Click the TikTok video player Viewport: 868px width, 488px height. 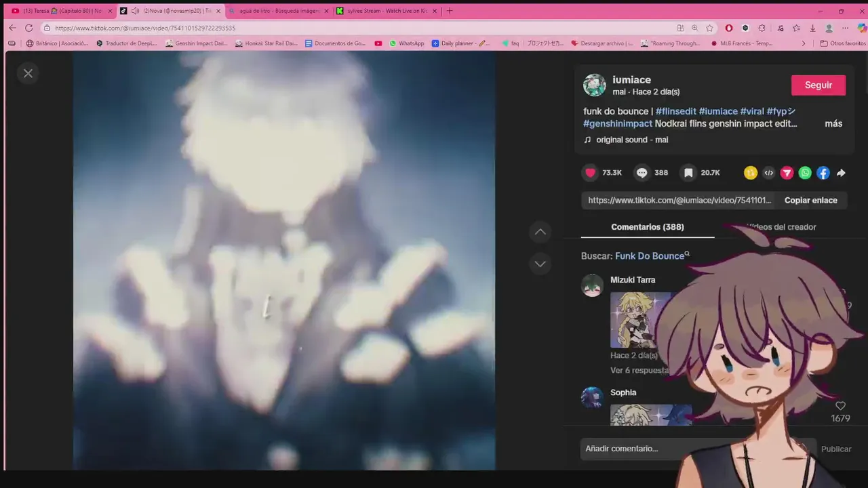click(x=284, y=261)
